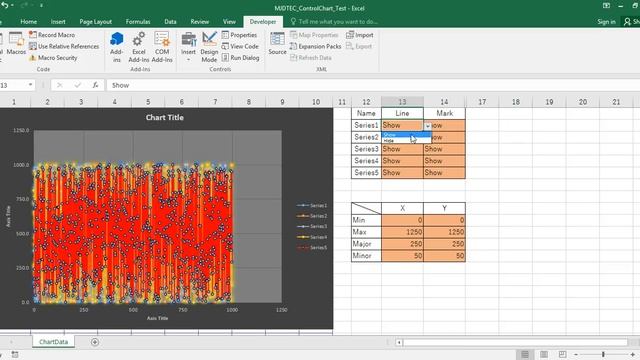640x360 pixels.
Task: Click Series5 legend entry
Action: tap(312, 247)
